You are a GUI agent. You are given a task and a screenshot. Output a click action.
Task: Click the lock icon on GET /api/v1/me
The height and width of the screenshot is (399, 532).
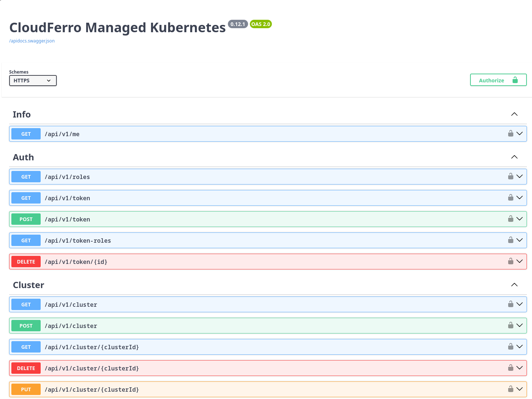click(511, 133)
